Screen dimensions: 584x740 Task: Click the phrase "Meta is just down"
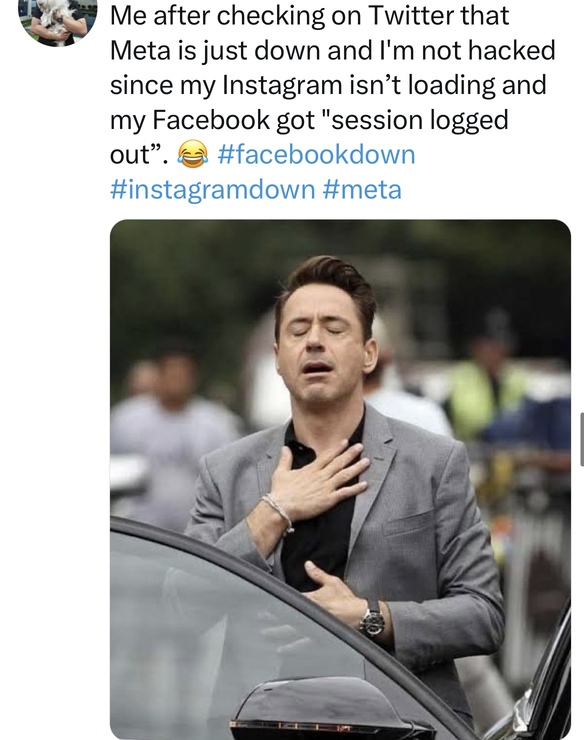pyautogui.click(x=215, y=50)
